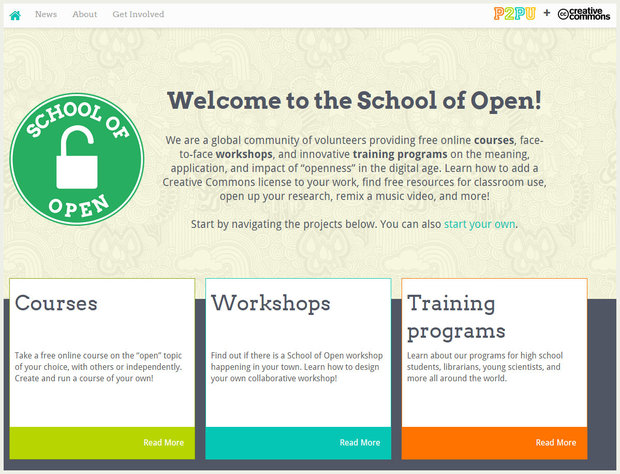
Task: Open Read More for Training programs
Action: click(x=555, y=442)
